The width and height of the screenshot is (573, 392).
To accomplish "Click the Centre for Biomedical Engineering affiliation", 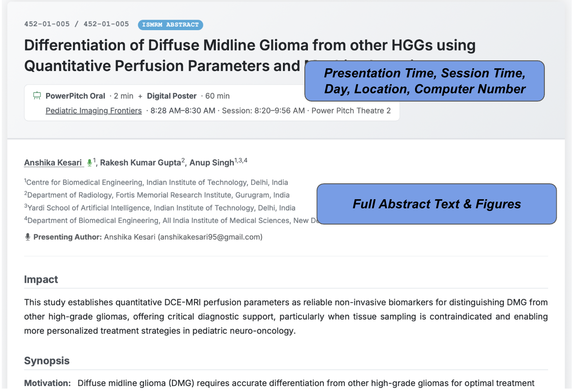I will point(157,183).
